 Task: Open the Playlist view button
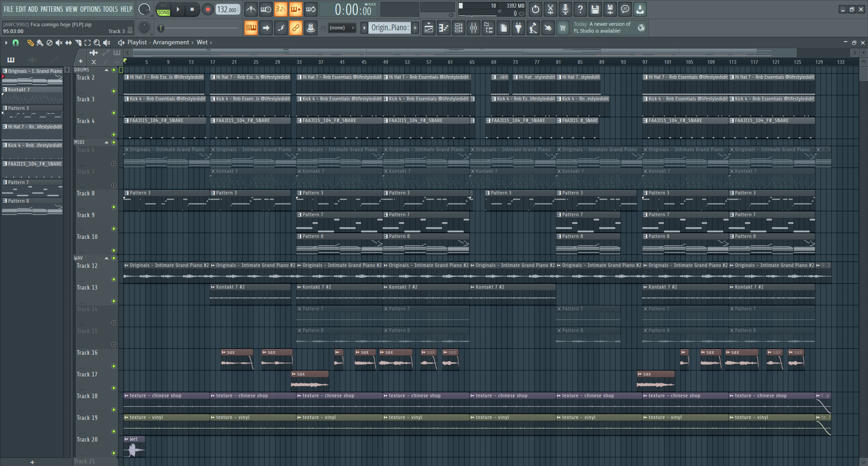pos(429,28)
